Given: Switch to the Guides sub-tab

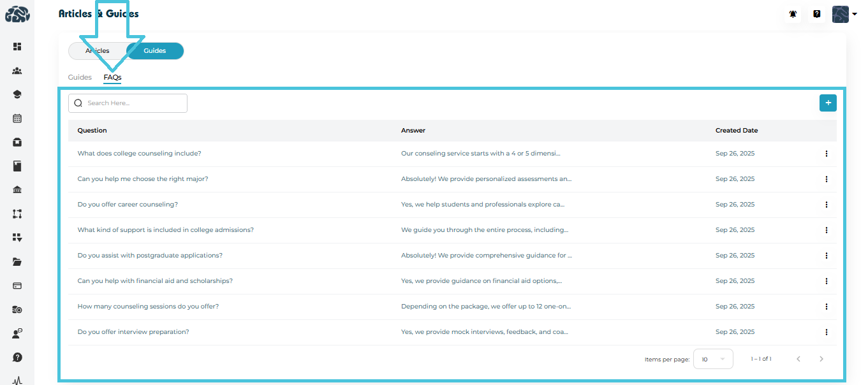Looking at the screenshot, I should click(x=80, y=77).
